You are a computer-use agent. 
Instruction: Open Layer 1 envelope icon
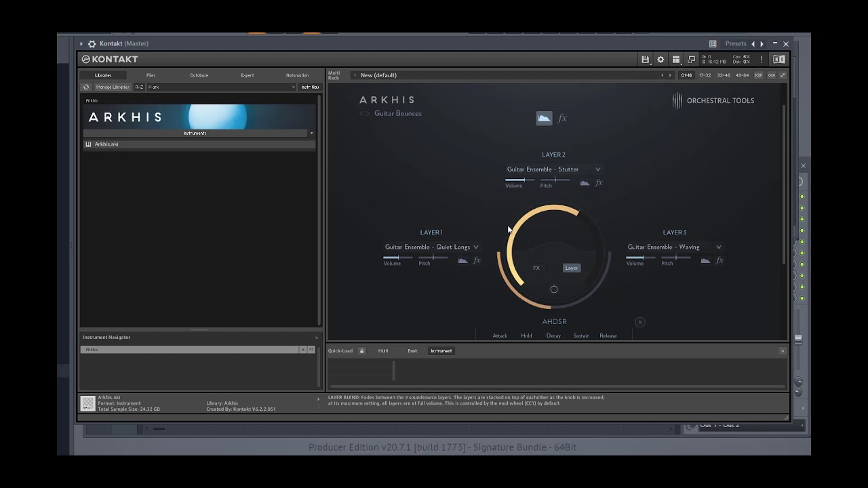(x=462, y=260)
